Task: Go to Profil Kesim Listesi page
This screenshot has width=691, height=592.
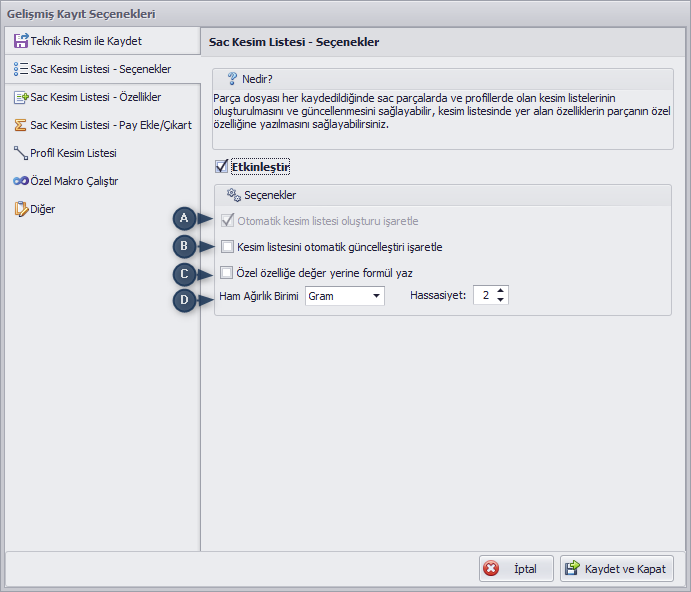Action: (x=103, y=153)
